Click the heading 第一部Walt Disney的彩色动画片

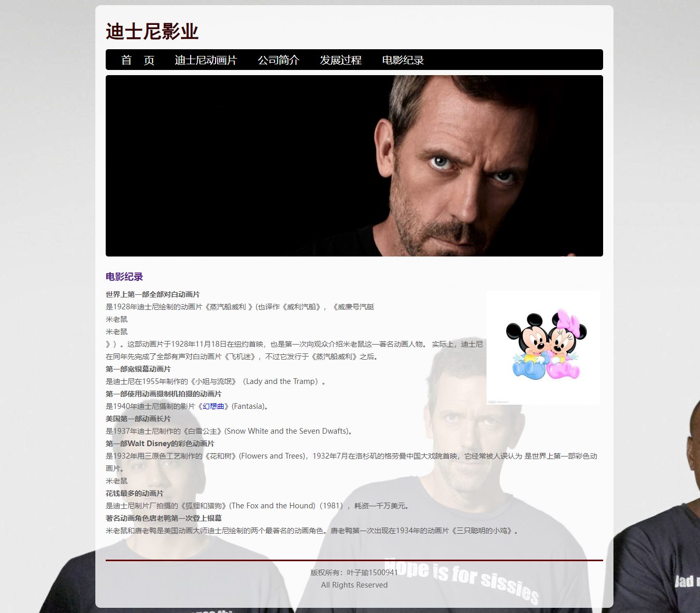(x=160, y=444)
